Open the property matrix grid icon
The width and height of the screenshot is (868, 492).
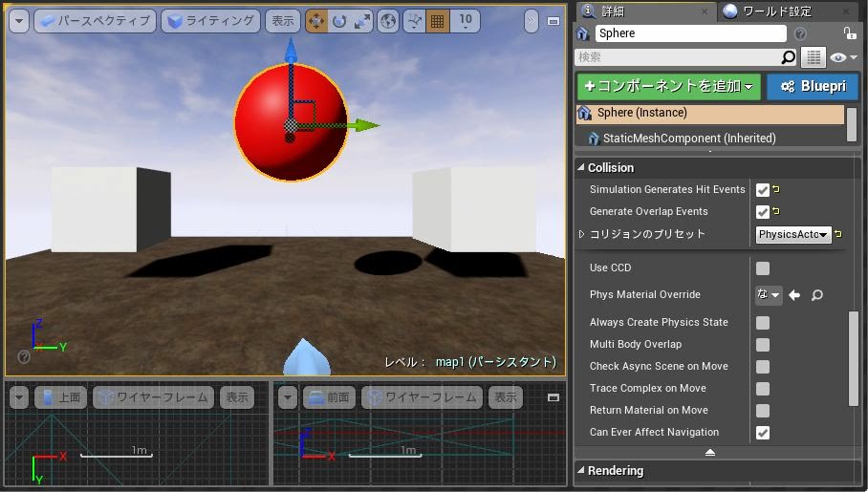coord(813,57)
